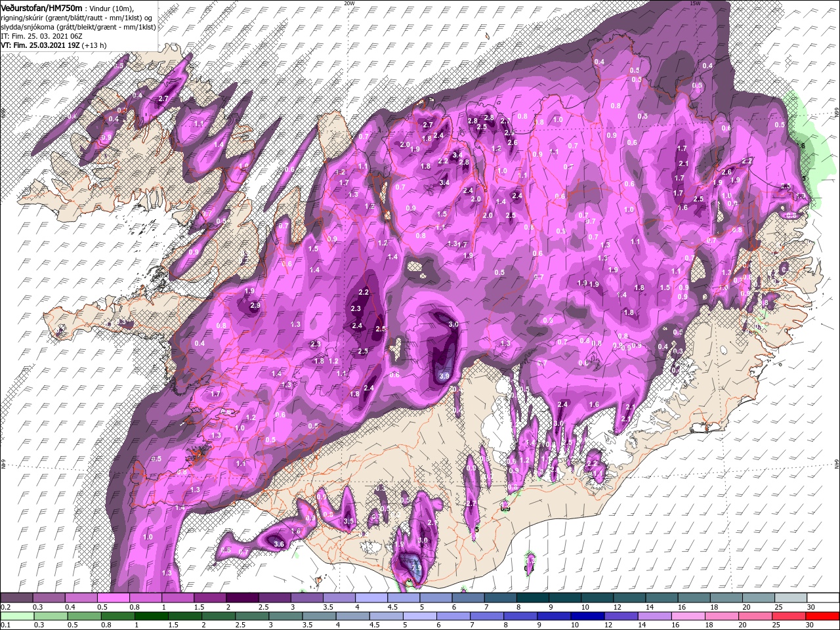Pick the top-row dark teal swatch between 9 and 10
The width and height of the screenshot is (840, 630).
pyautogui.click(x=566, y=598)
